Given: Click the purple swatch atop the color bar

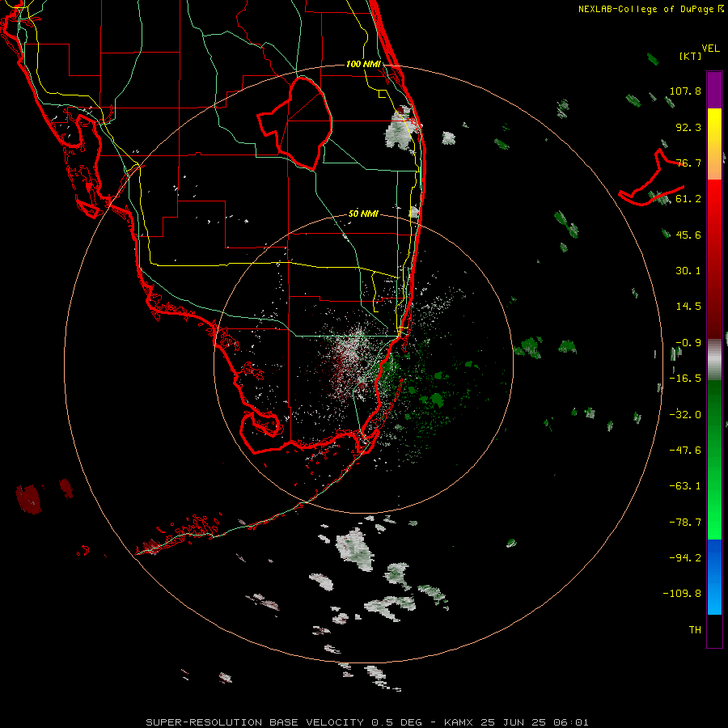Looking at the screenshot, I should [x=714, y=91].
